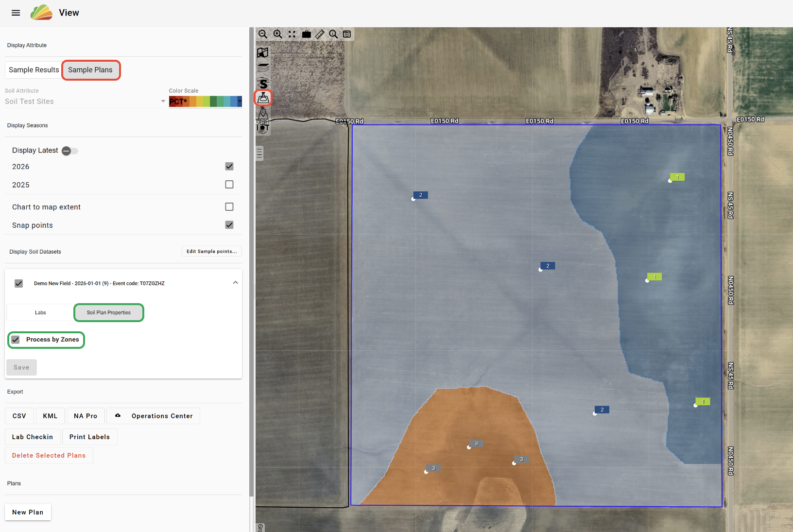Open the Labs tab
793x532 pixels.
(40, 312)
